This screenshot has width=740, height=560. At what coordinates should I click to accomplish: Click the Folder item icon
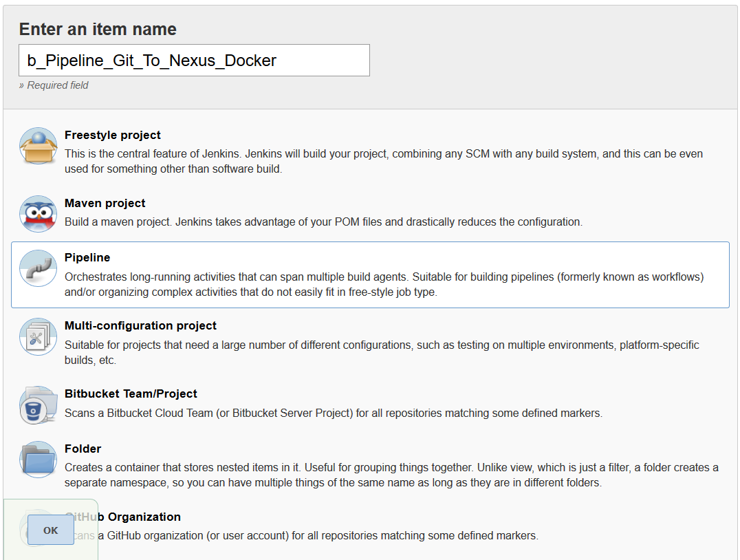(38, 459)
